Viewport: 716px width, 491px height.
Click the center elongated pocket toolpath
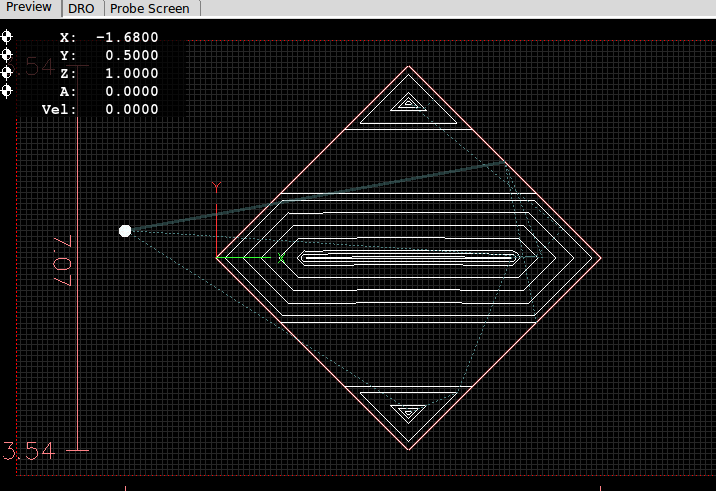408,258
